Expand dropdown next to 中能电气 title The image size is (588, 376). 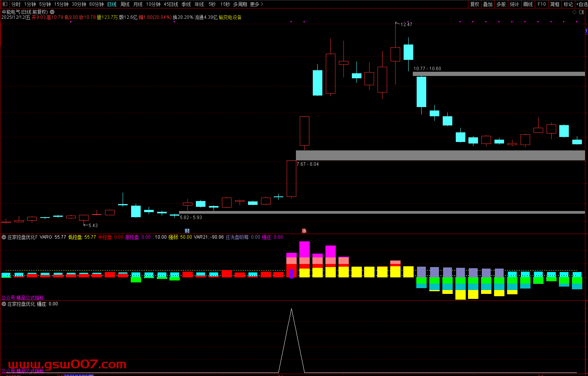[x=52, y=12]
